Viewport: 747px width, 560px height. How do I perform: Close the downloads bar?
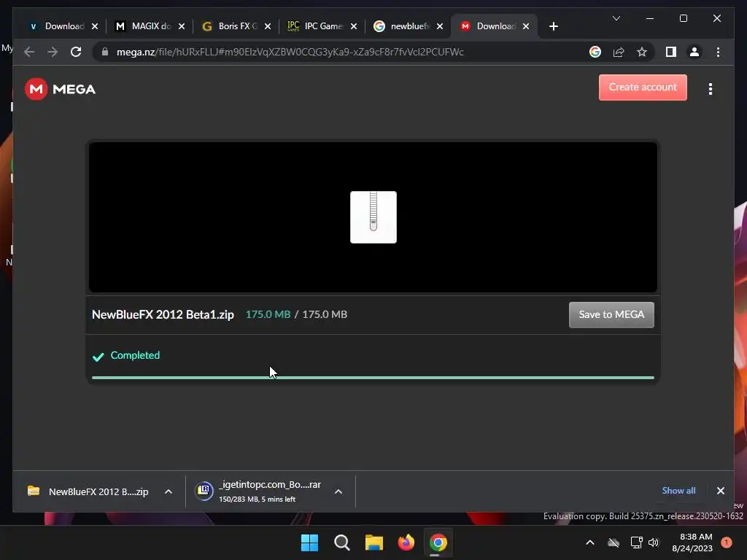(x=720, y=491)
